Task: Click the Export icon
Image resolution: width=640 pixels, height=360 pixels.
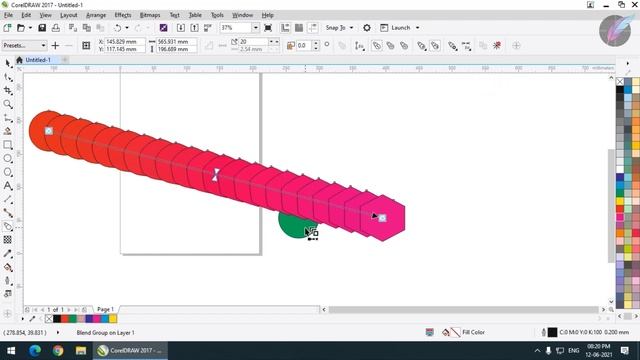Action: (x=195, y=28)
